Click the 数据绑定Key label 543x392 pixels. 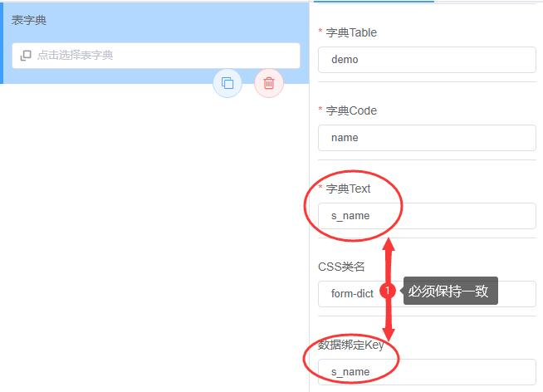351,345
